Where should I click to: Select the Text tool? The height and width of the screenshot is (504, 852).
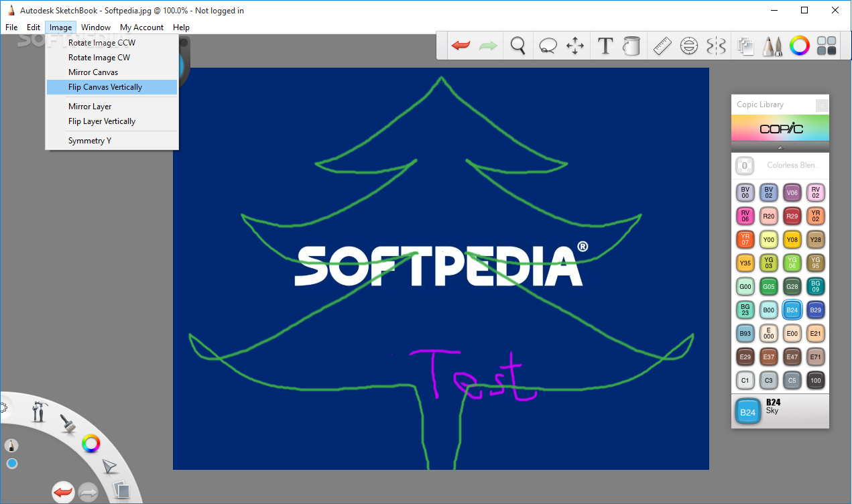(x=605, y=46)
